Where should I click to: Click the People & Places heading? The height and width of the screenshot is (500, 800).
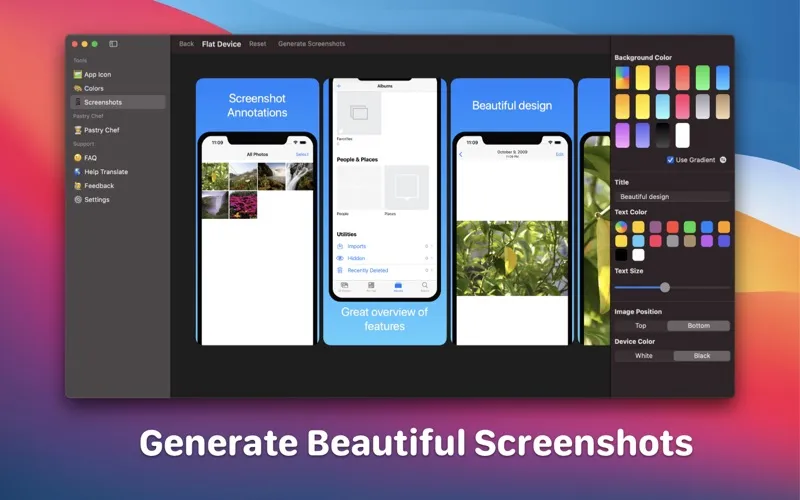tap(357, 160)
